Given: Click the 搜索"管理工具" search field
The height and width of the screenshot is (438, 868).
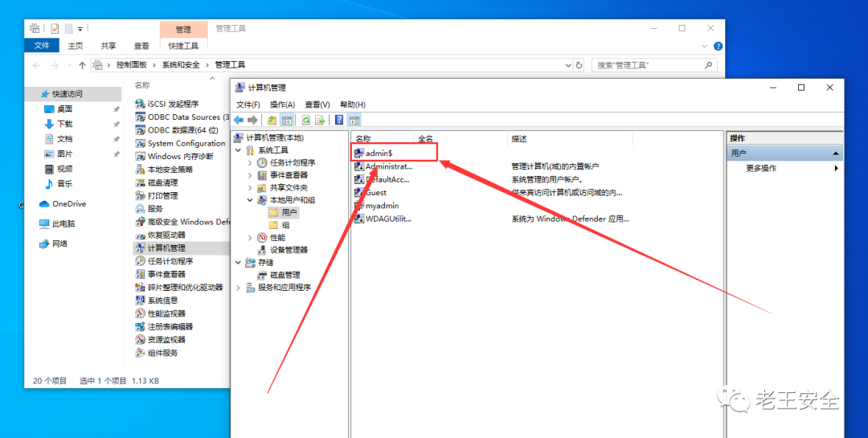Looking at the screenshot, I should (654, 65).
